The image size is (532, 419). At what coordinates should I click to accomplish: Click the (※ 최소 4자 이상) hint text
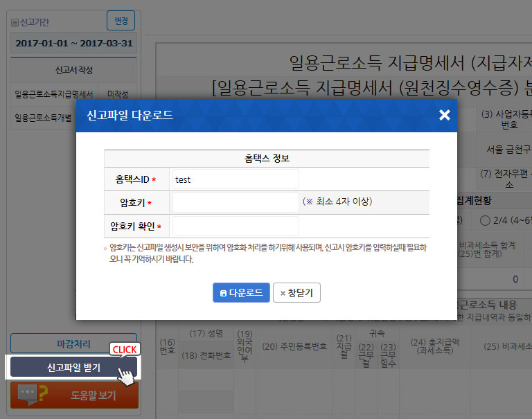[x=337, y=202]
